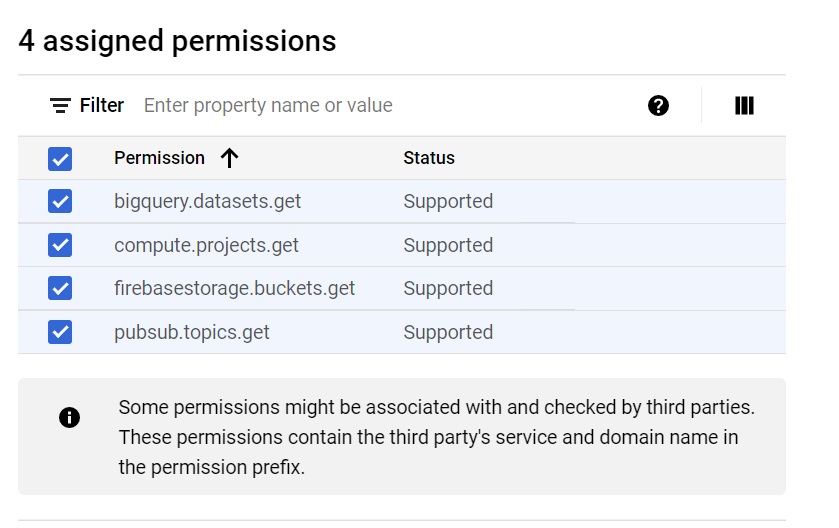Select the bigquery.datasets.get permission row

(x=402, y=201)
